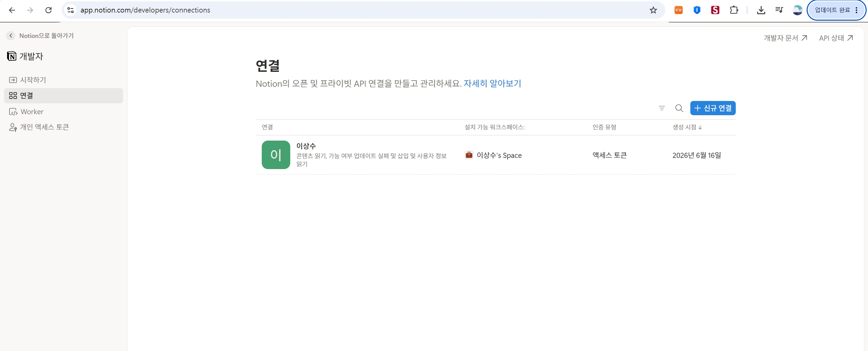Open browser downloads icon

tap(761, 10)
